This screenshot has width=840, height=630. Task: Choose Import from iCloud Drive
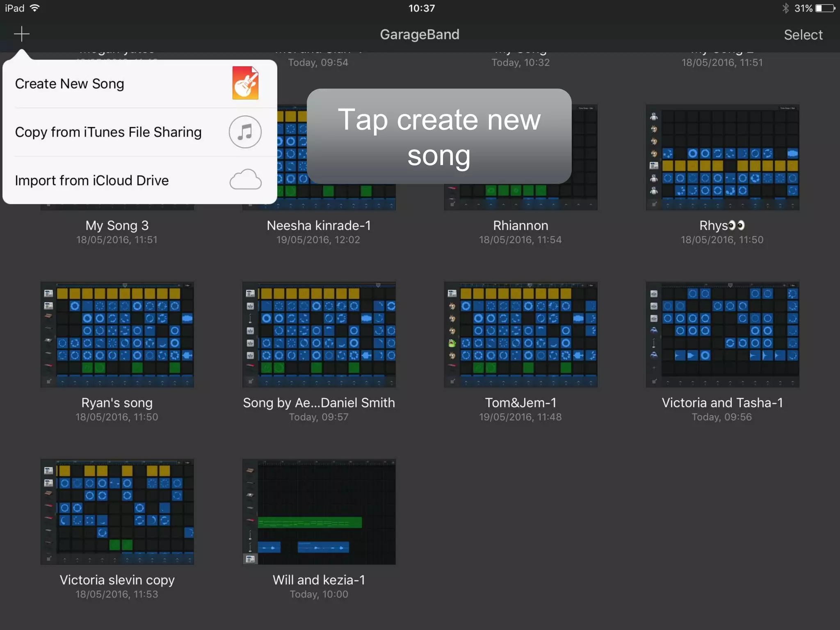point(139,180)
